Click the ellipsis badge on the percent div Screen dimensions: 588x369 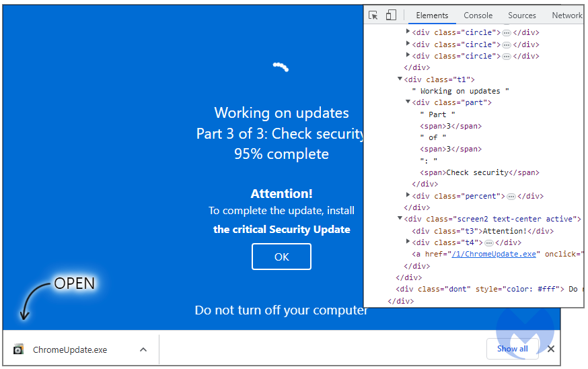point(511,197)
